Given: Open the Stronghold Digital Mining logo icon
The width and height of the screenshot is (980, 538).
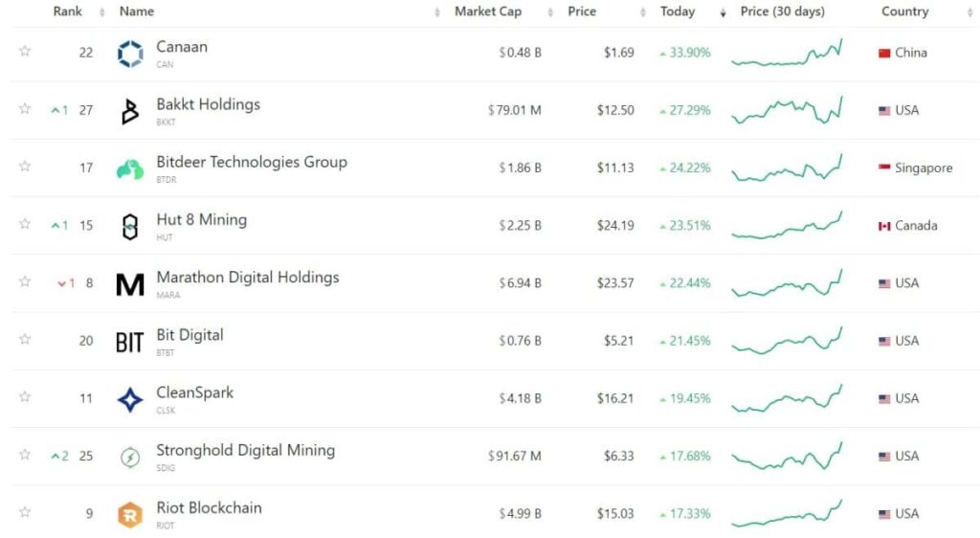Looking at the screenshot, I should tap(130, 458).
